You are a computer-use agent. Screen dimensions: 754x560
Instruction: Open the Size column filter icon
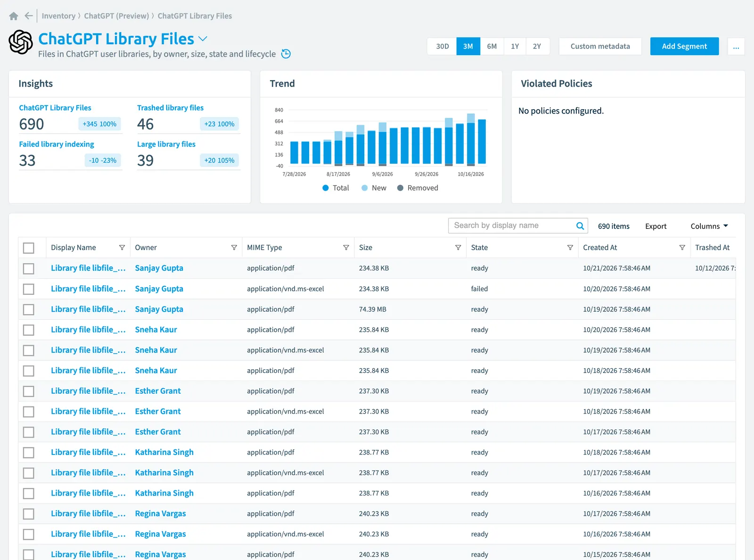458,248
